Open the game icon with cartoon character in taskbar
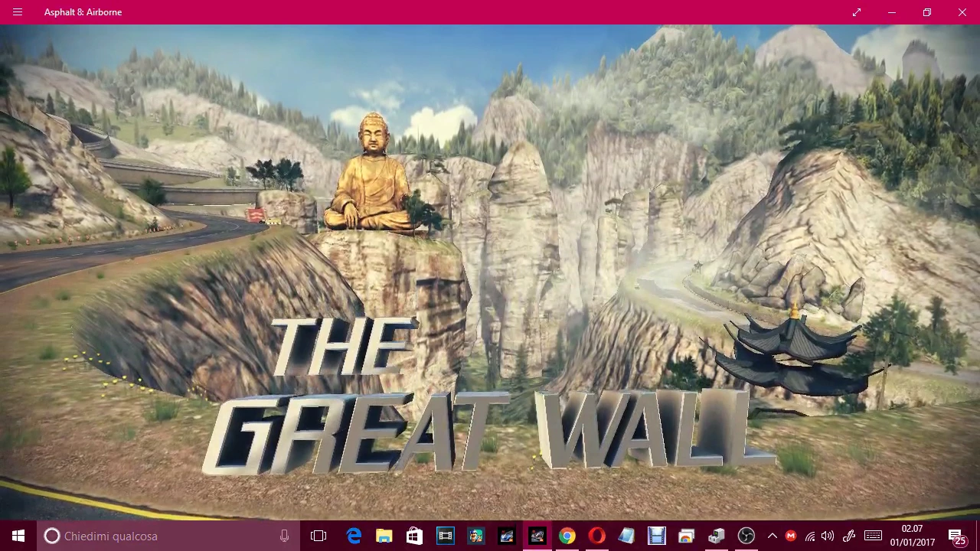This screenshot has height=551, width=980. [x=475, y=536]
